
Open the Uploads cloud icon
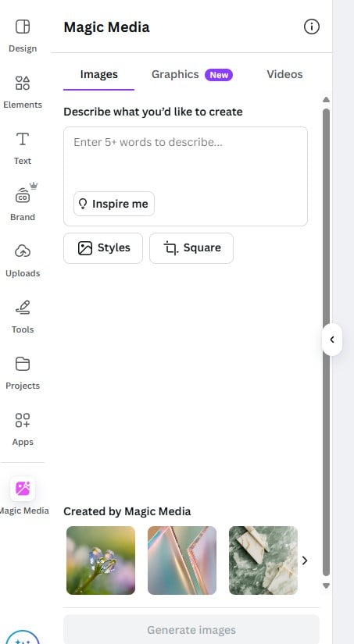(23, 251)
